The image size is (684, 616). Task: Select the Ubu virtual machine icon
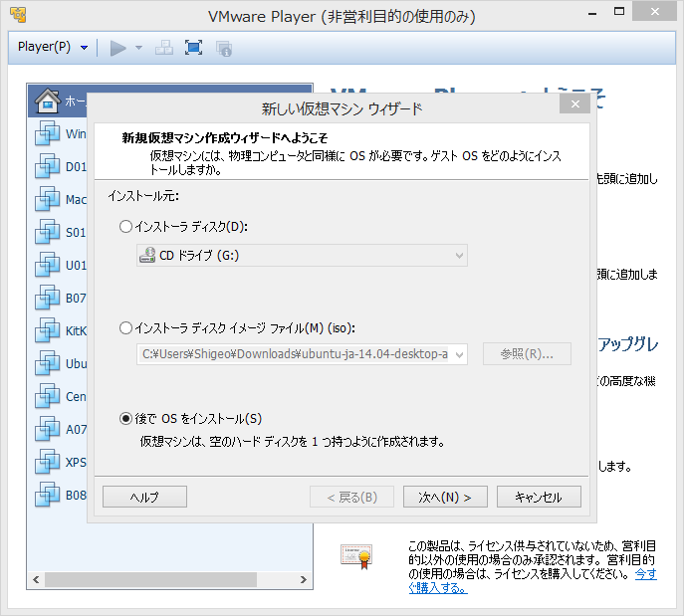pyautogui.click(x=48, y=363)
